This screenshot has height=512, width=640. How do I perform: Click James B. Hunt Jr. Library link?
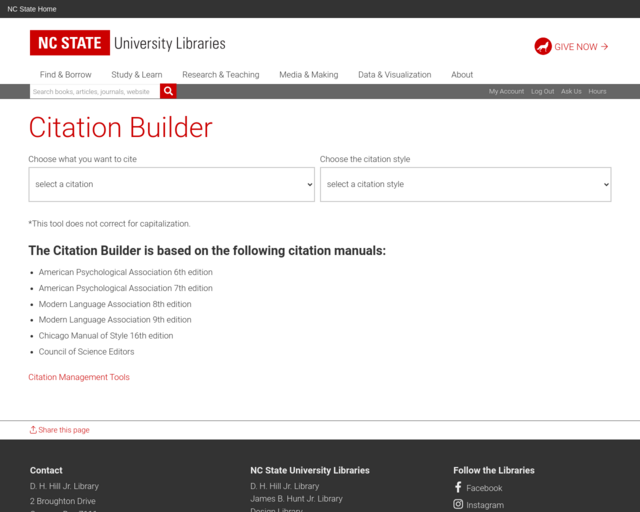[296, 499]
